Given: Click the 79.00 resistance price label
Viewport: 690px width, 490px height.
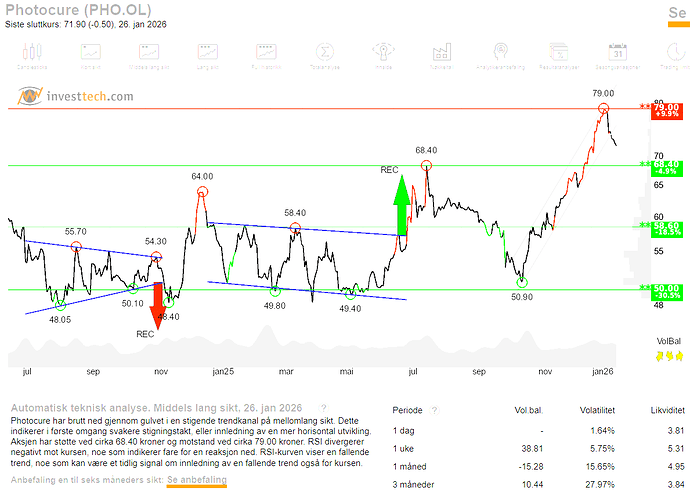Looking at the screenshot, I should coord(667,107).
